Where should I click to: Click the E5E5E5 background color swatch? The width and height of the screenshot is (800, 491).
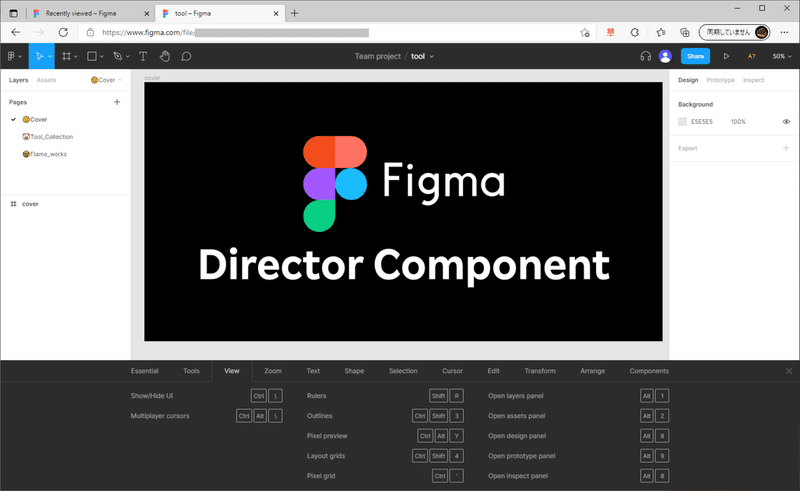[682, 121]
